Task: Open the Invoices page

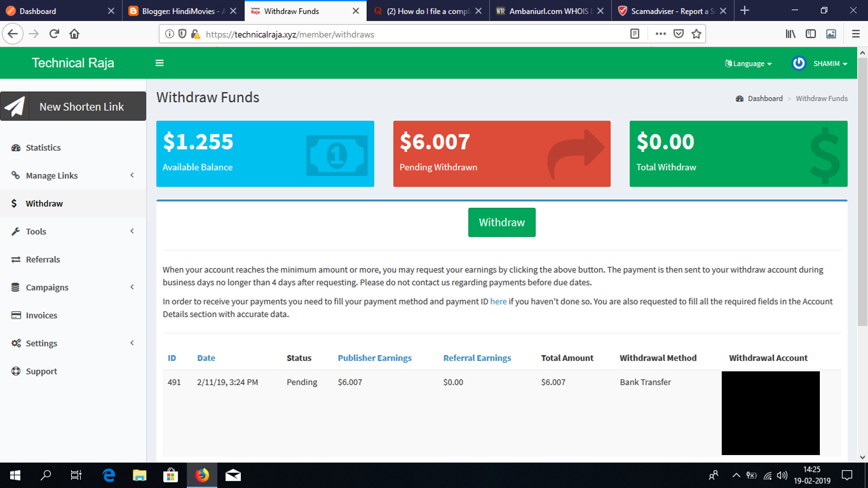Action: click(41, 315)
